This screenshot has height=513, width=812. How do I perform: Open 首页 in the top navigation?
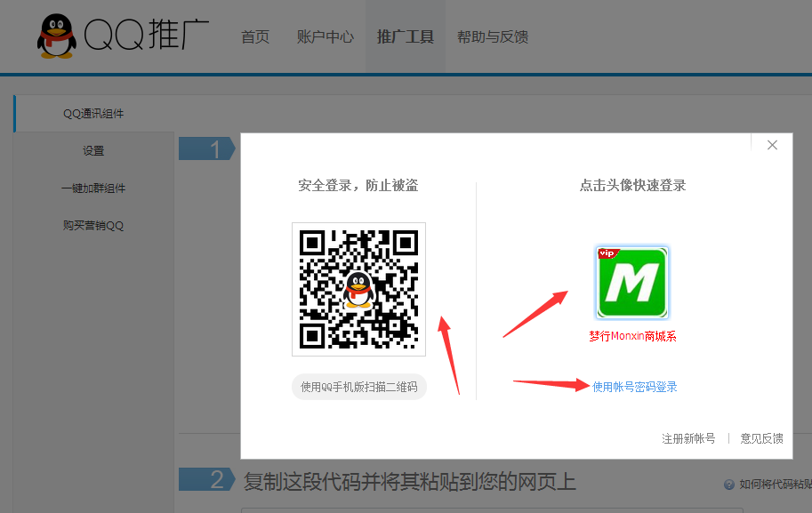click(255, 36)
